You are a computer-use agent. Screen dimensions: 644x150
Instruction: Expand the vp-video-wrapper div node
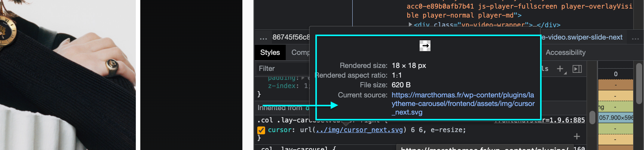(410, 25)
